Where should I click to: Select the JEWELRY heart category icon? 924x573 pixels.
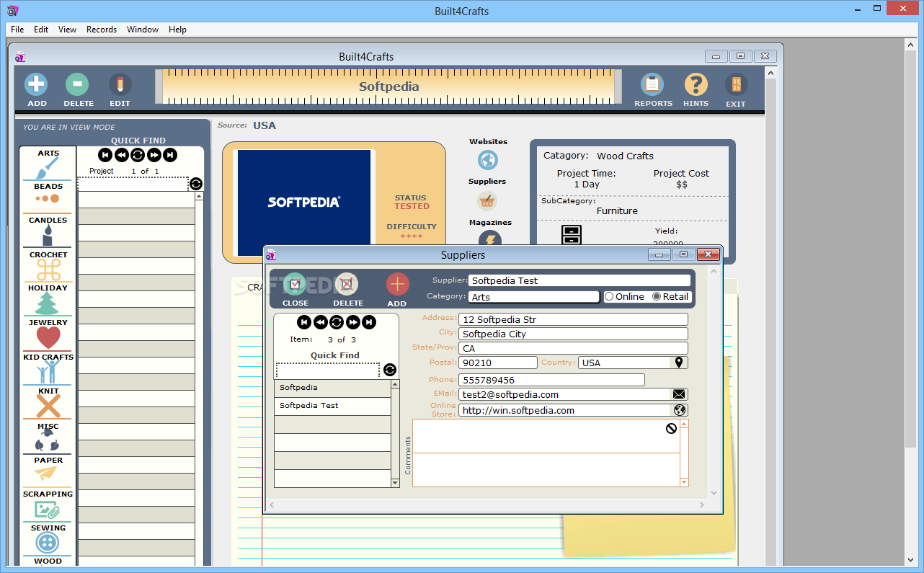[48, 338]
